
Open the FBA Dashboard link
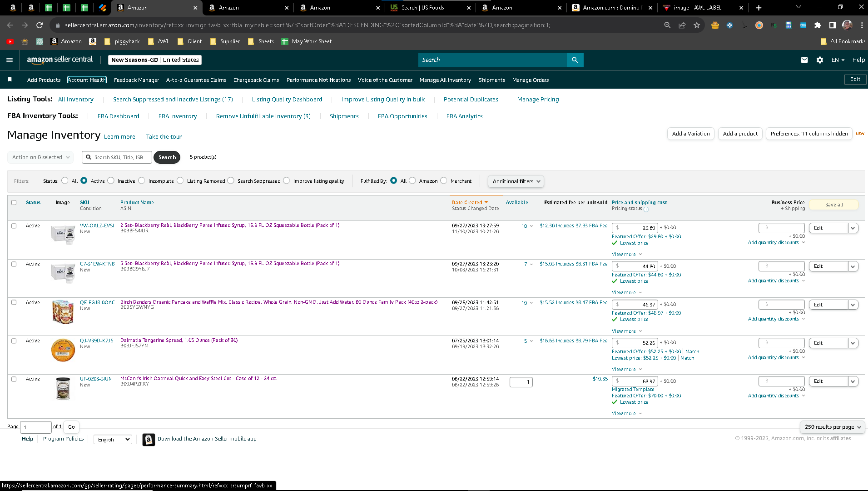[118, 116]
